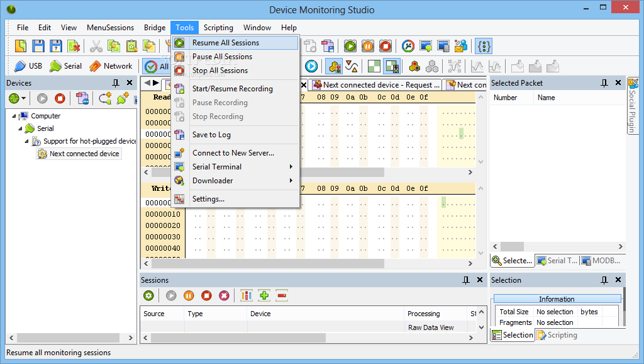Pin the Selected Packet panel
Viewport: 644px width, 364px height.
click(604, 83)
